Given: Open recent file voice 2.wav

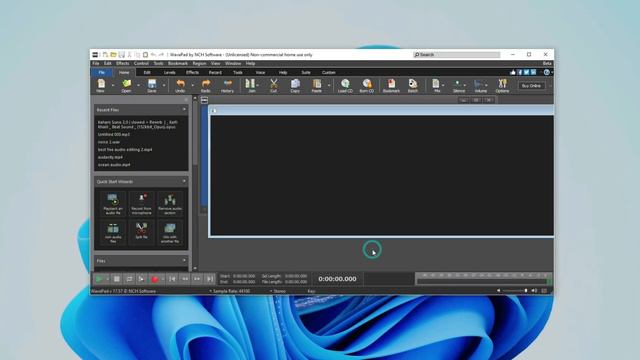Looking at the screenshot, I should click(109, 142).
